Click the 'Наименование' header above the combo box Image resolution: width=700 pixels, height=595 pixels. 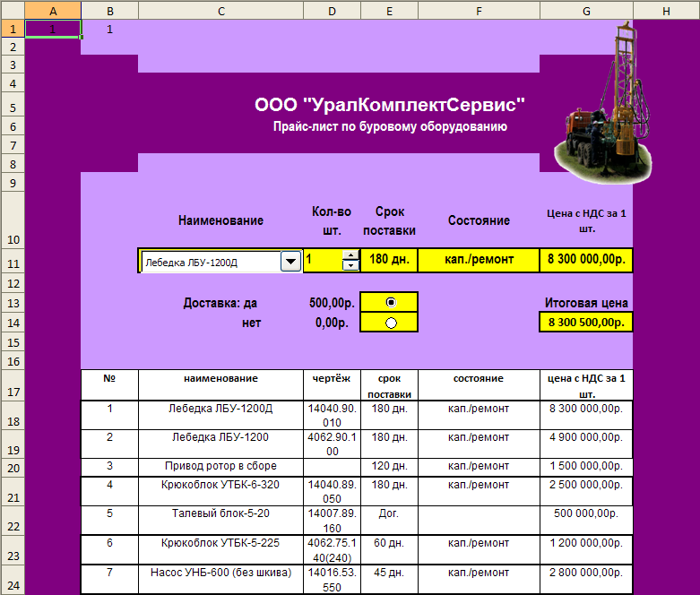pyautogui.click(x=221, y=220)
